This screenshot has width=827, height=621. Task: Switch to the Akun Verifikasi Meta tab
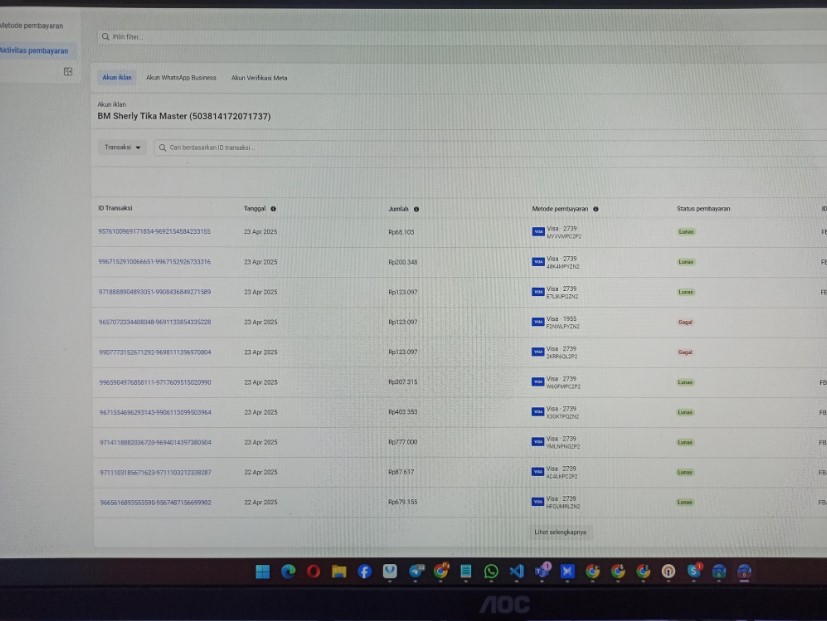point(259,77)
